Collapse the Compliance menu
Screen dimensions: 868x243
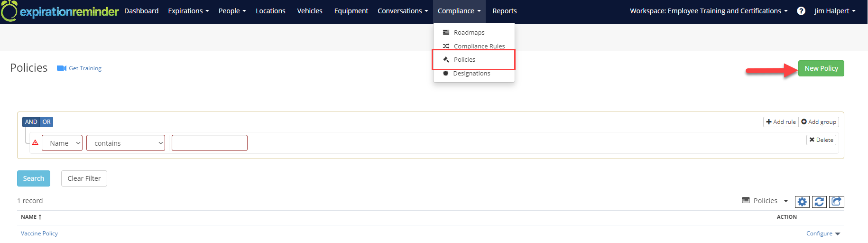pyautogui.click(x=459, y=11)
